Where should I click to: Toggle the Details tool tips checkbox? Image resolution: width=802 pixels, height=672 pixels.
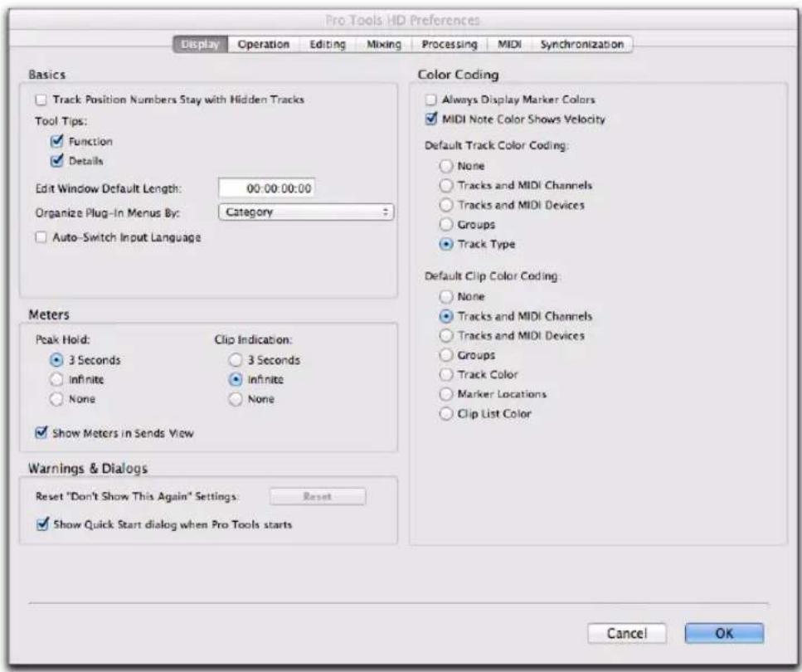tap(56, 161)
